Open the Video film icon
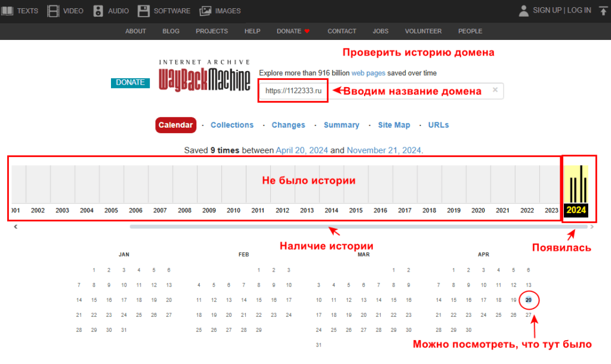 point(53,11)
